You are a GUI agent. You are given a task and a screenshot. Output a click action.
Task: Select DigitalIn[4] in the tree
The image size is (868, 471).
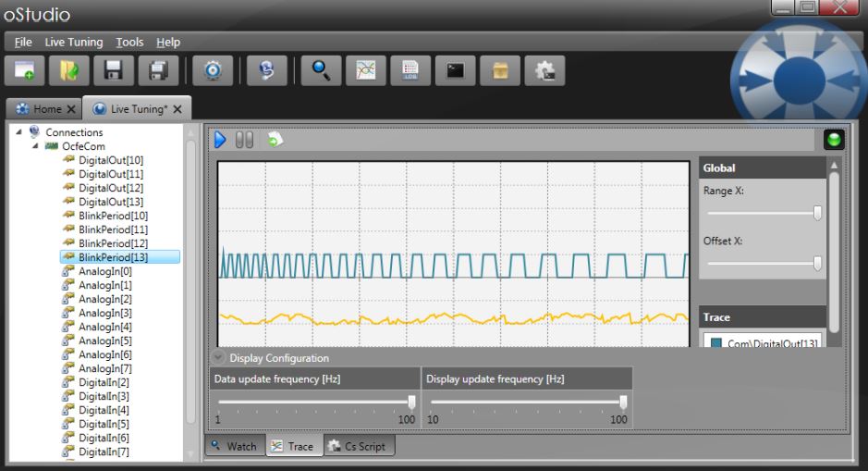pos(104,410)
